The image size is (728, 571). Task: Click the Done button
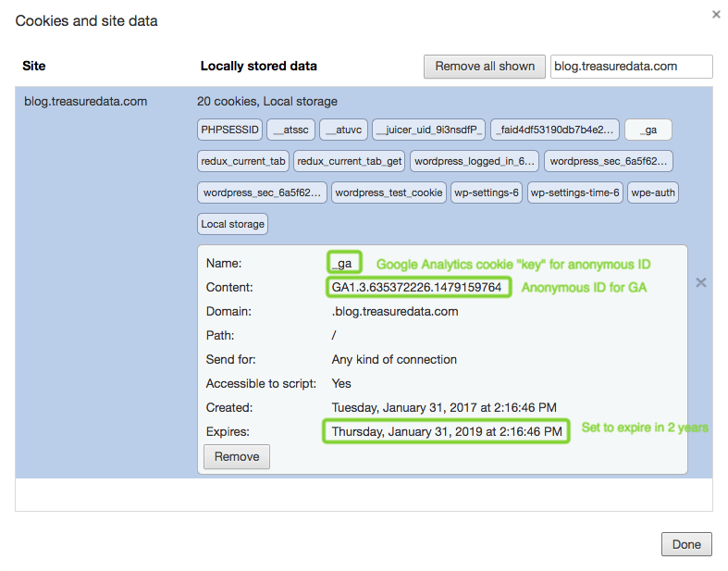[x=686, y=544]
